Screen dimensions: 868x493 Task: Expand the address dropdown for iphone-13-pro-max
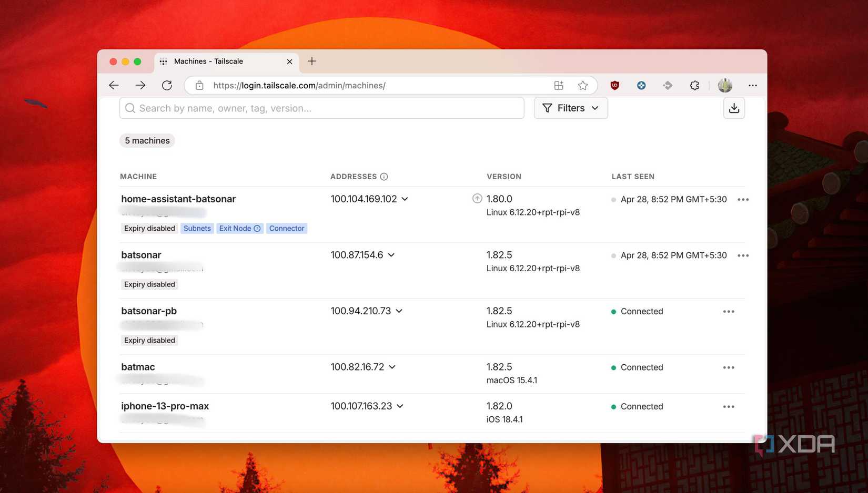(x=400, y=406)
